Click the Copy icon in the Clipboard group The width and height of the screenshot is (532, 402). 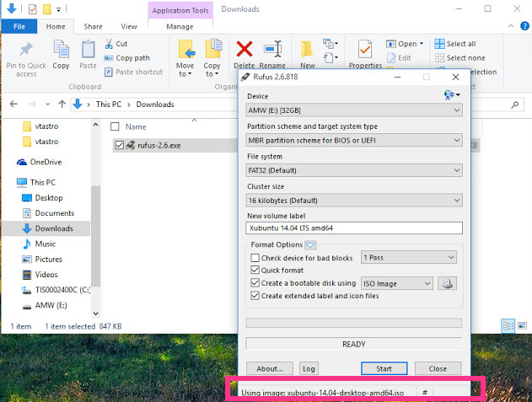pyautogui.click(x=61, y=49)
